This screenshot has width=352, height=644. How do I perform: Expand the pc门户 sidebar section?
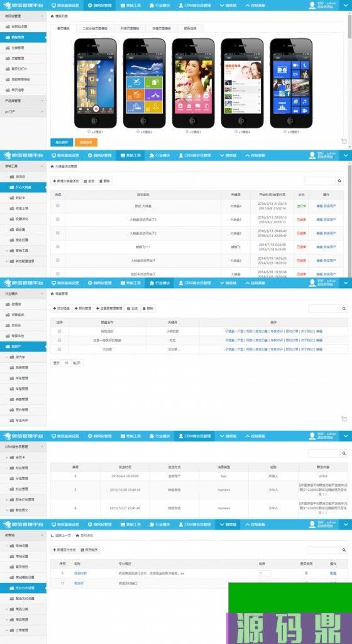[x=23, y=111]
